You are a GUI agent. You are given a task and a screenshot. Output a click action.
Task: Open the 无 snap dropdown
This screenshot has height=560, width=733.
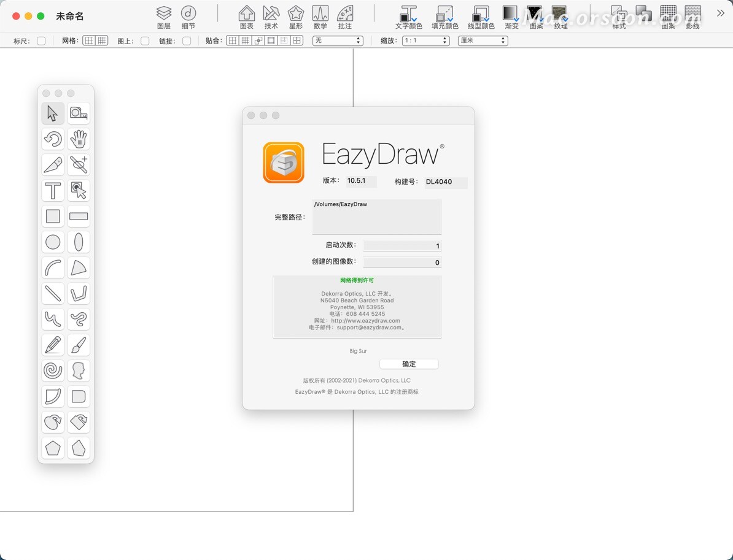point(338,40)
